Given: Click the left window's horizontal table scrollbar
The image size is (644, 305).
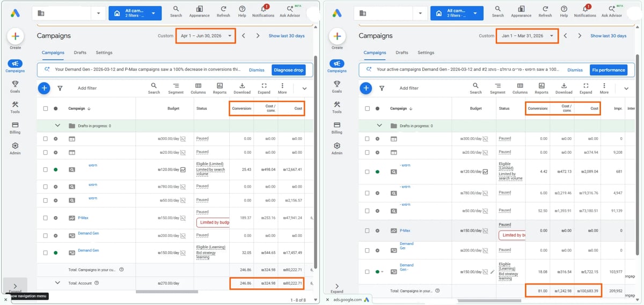Looking at the screenshot, I should pyautogui.click(x=167, y=292).
